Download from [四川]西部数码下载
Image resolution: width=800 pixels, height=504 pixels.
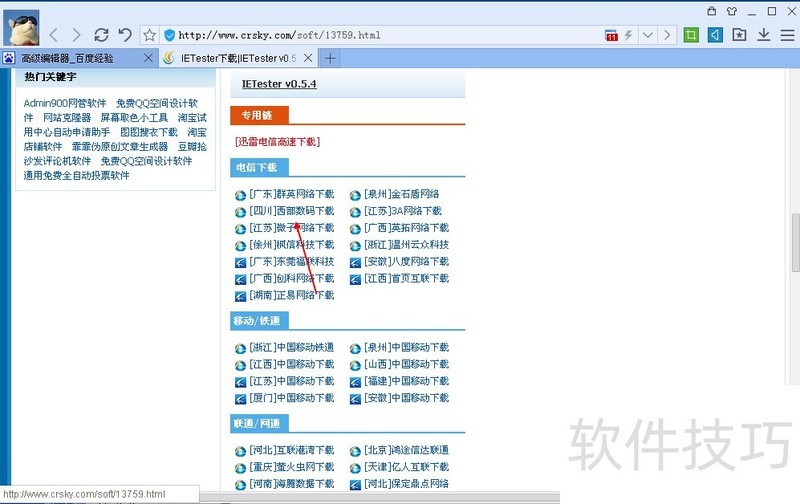tap(291, 211)
